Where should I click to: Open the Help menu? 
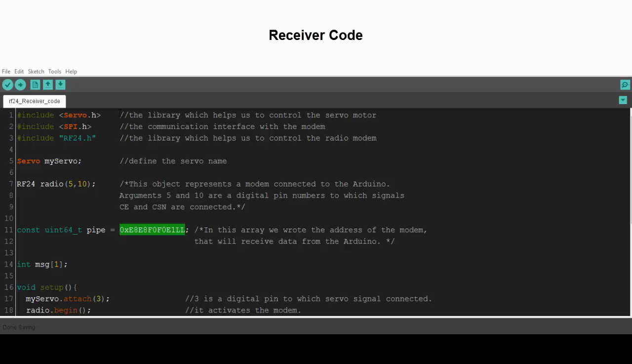point(71,72)
